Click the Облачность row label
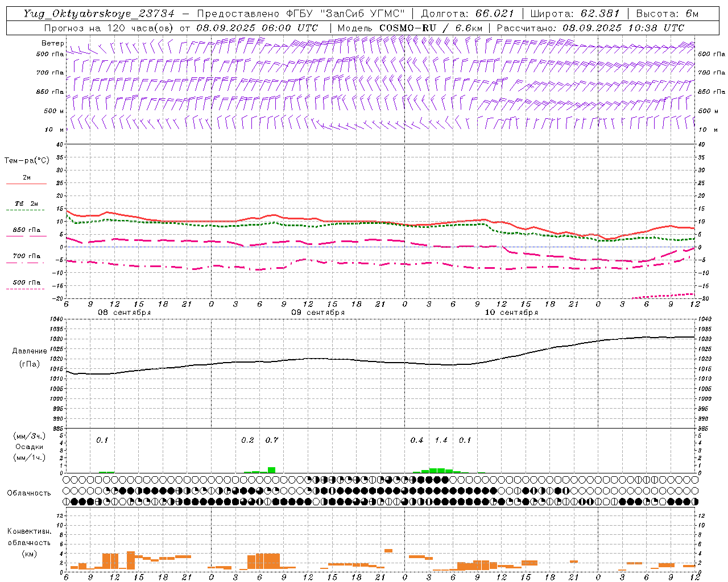Viewport: 728px width, 582px height. coord(29,493)
